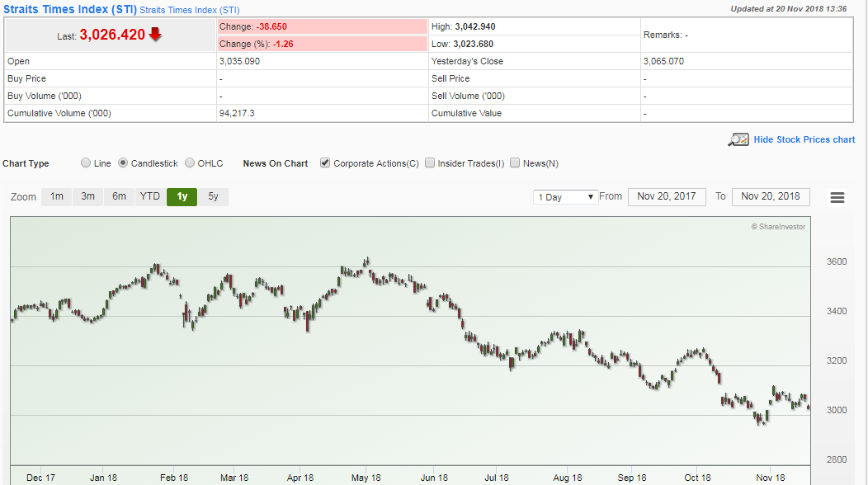This screenshot has height=485, width=868.
Task: Click the chart hamburger menu icon
Action: tap(837, 197)
